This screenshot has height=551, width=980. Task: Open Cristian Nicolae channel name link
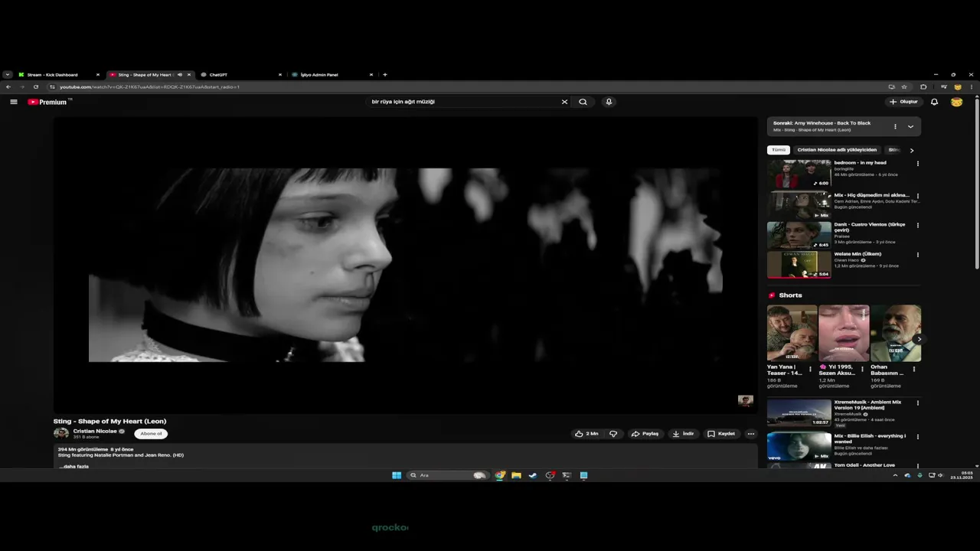[95, 431]
